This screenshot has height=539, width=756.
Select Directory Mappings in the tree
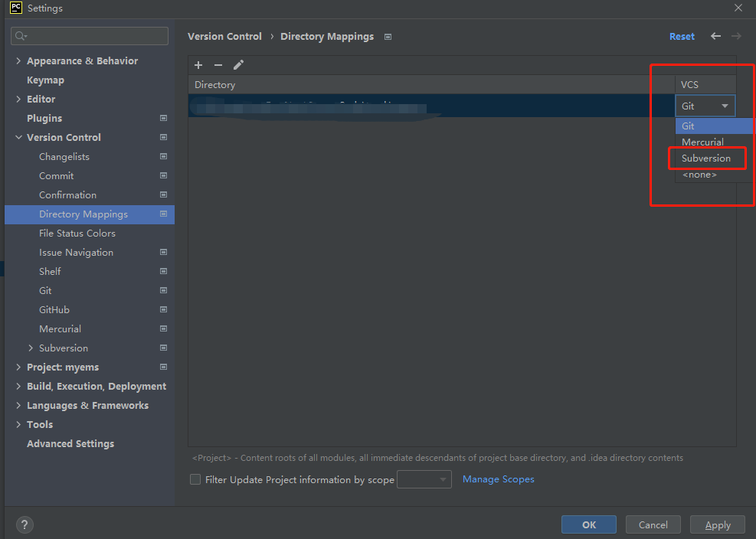point(89,214)
